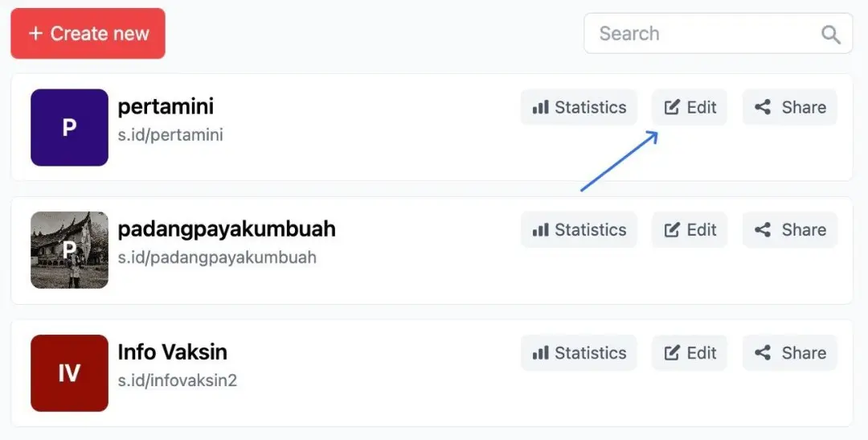Open Statistics for Info Vaksin
This screenshot has width=868, height=440.
coord(579,353)
